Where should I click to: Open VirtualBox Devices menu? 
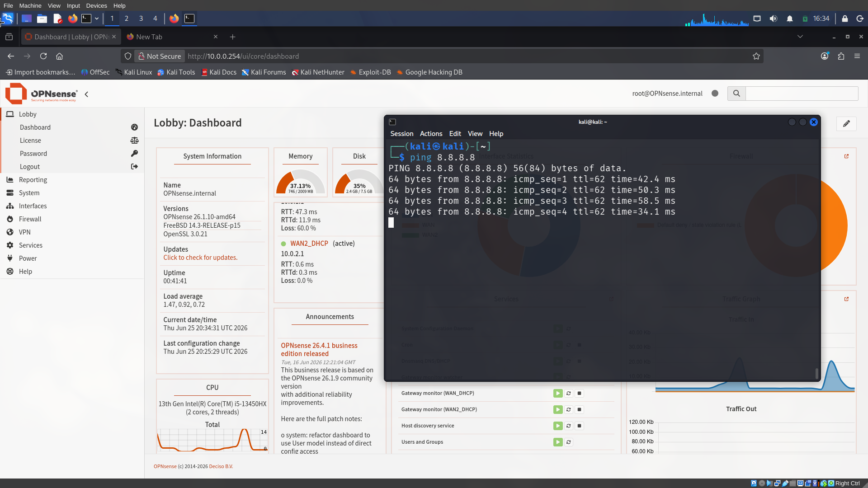(96, 5)
